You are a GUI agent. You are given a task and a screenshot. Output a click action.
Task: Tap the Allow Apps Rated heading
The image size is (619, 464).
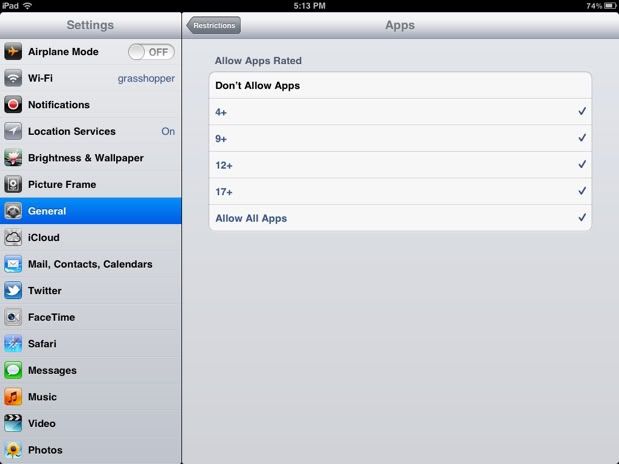point(258,60)
